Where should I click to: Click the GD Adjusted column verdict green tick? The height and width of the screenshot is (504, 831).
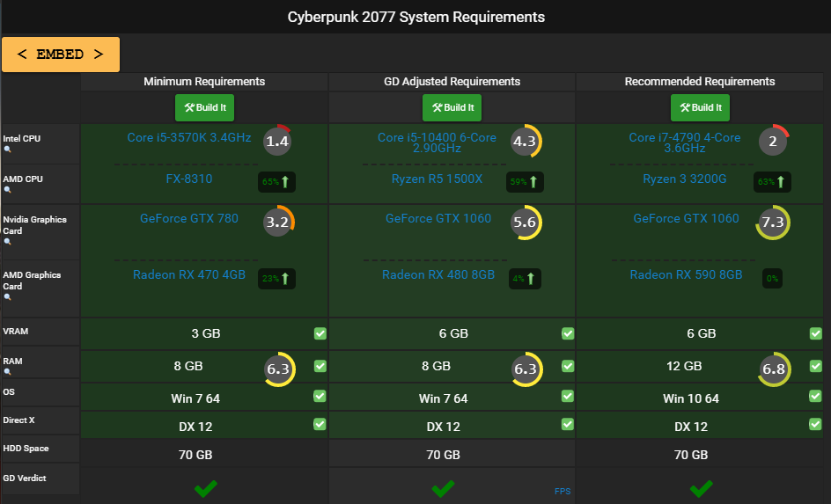(x=443, y=488)
